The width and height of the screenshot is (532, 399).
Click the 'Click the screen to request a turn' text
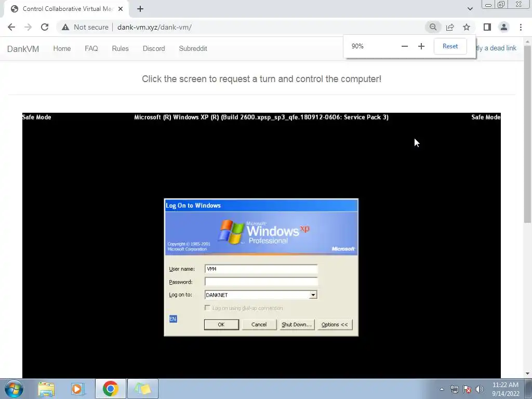click(262, 79)
